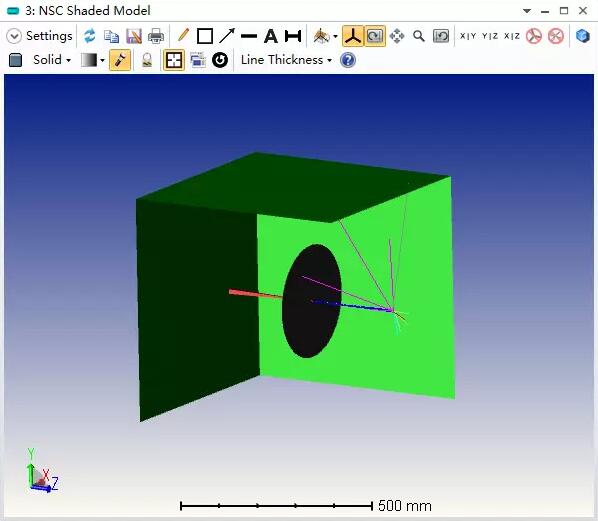Open the Solid display mode dropdown
Viewport: 598px width, 521px height.
pos(52,60)
